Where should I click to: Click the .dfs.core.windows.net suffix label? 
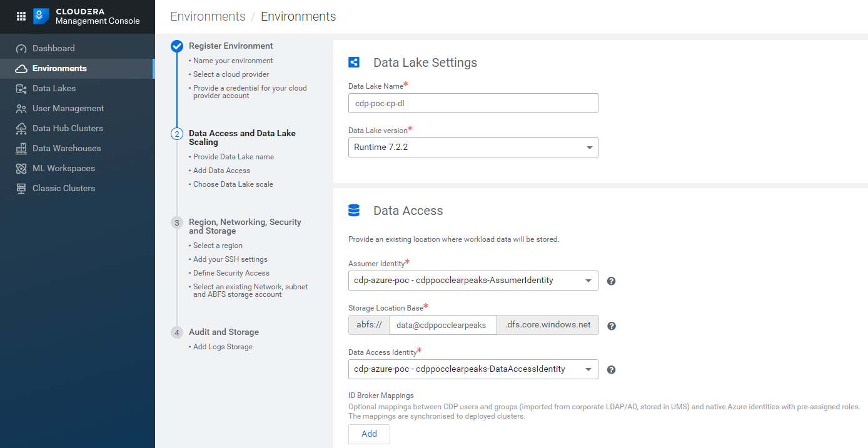pyautogui.click(x=548, y=325)
